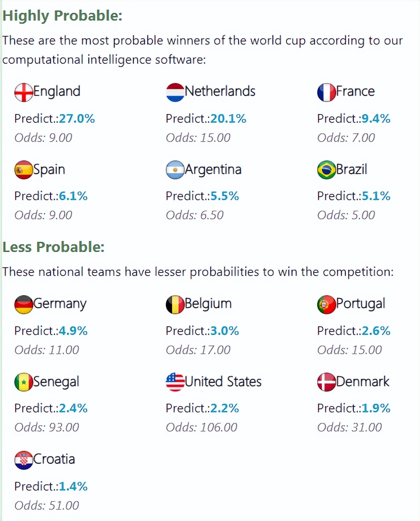This screenshot has width=420, height=521.
Task: Select the Portugal flag icon
Action: (x=326, y=305)
